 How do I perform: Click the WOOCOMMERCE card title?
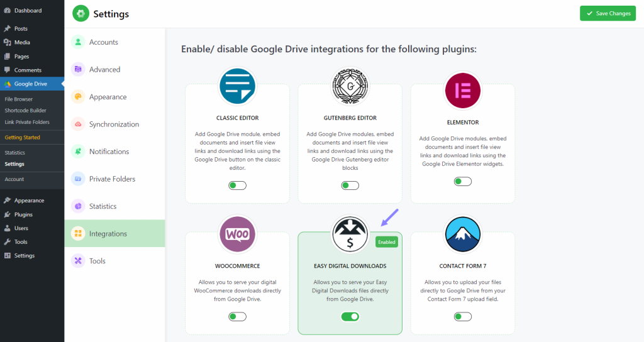pos(237,266)
